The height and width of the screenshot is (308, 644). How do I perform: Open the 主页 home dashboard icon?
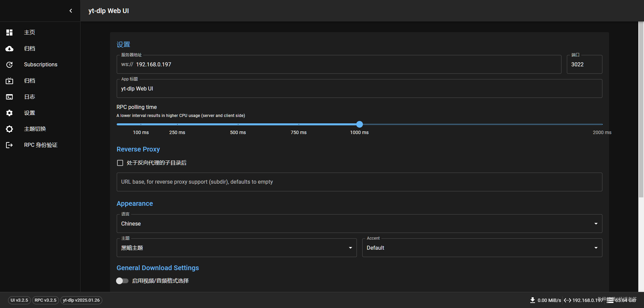9,33
